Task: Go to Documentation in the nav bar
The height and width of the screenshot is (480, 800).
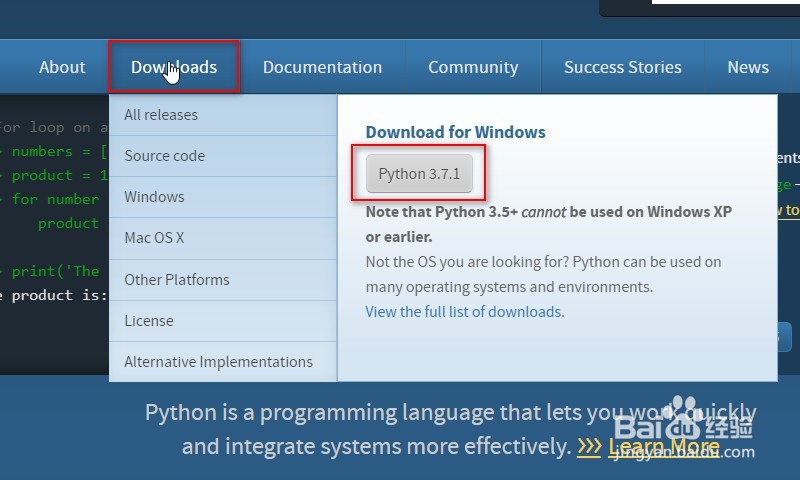Action: 322,67
